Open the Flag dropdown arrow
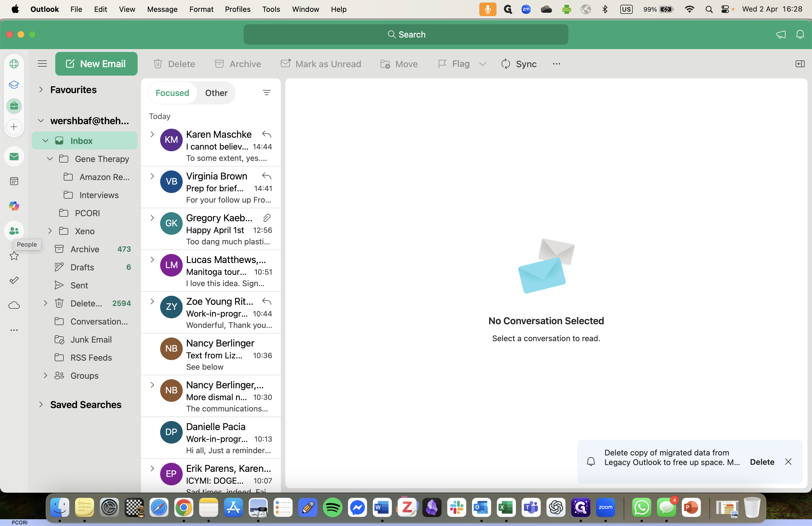Screen dimensions: 812x526 click(482, 64)
